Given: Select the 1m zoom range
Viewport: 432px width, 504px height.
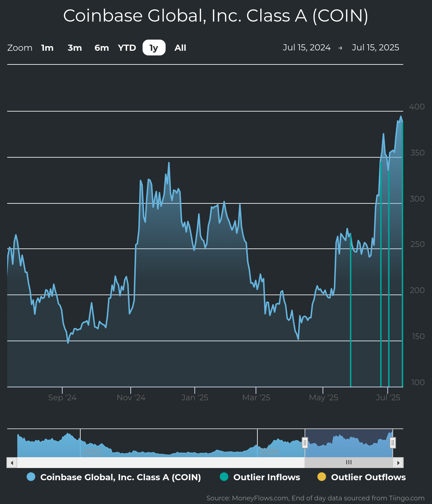Looking at the screenshot, I should point(47,48).
